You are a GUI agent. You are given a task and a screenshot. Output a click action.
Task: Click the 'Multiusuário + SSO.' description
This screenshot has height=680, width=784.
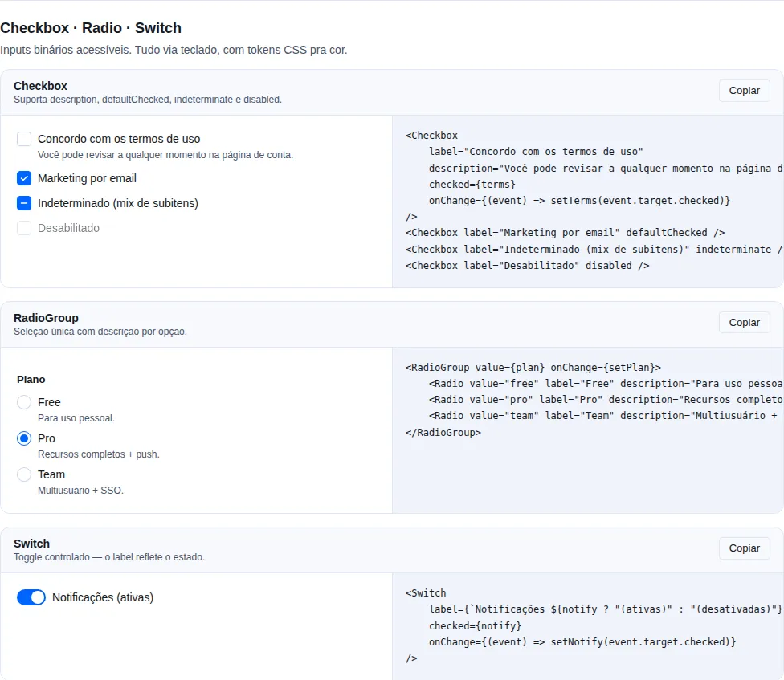pyautogui.click(x=80, y=491)
